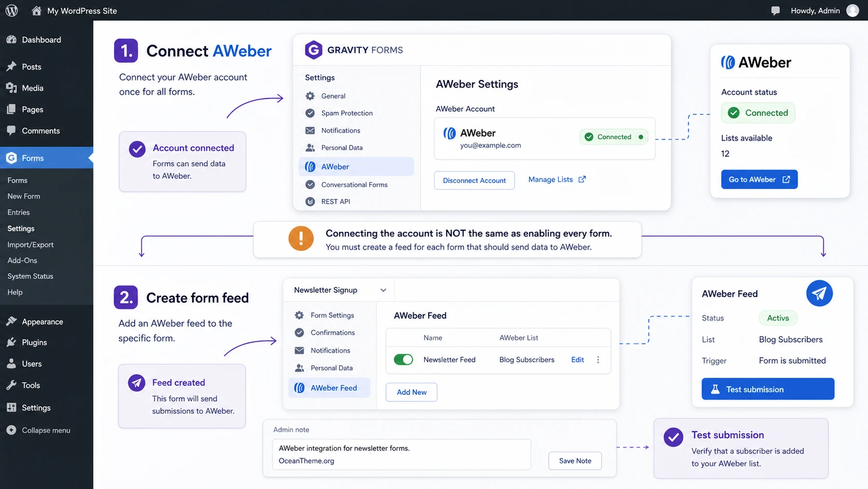Open the Admin user avatar
The height and width of the screenshot is (489, 868).
pyautogui.click(x=852, y=10)
